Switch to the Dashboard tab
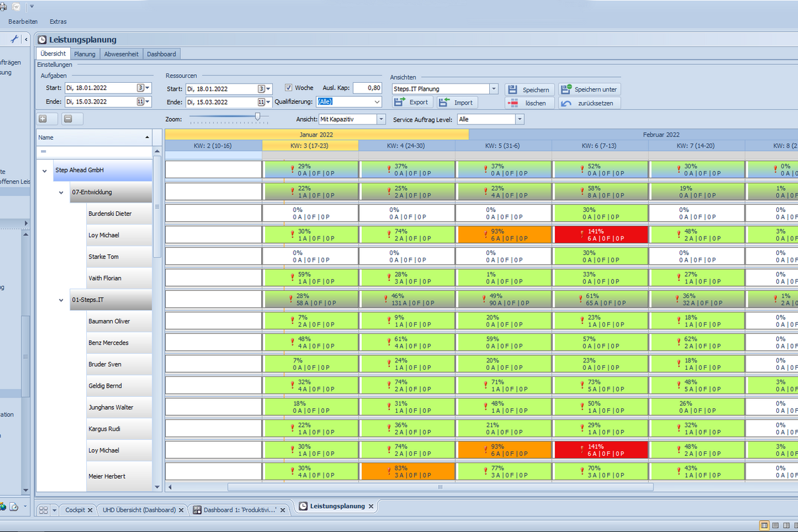Screen dimensions: 798x532 (x=161, y=54)
